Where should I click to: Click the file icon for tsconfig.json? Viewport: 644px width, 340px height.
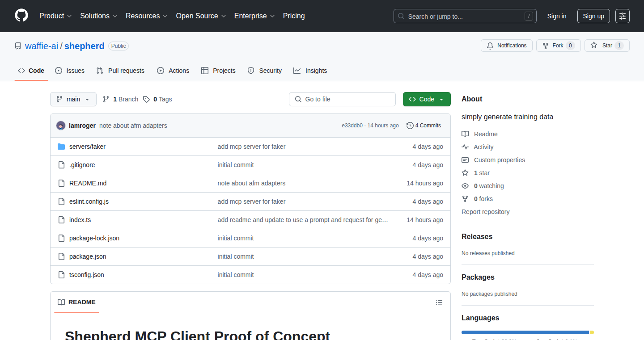61,275
